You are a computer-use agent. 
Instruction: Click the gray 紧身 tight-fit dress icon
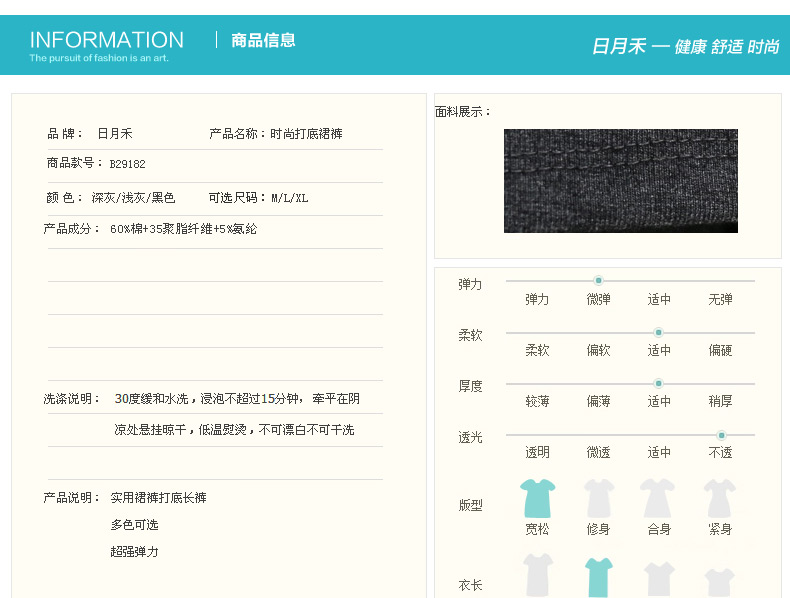(720, 498)
